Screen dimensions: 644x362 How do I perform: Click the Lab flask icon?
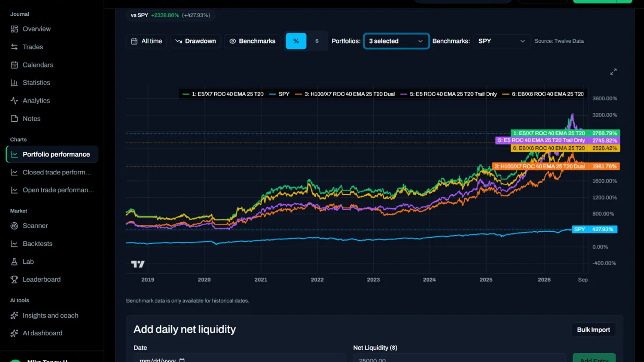14,262
